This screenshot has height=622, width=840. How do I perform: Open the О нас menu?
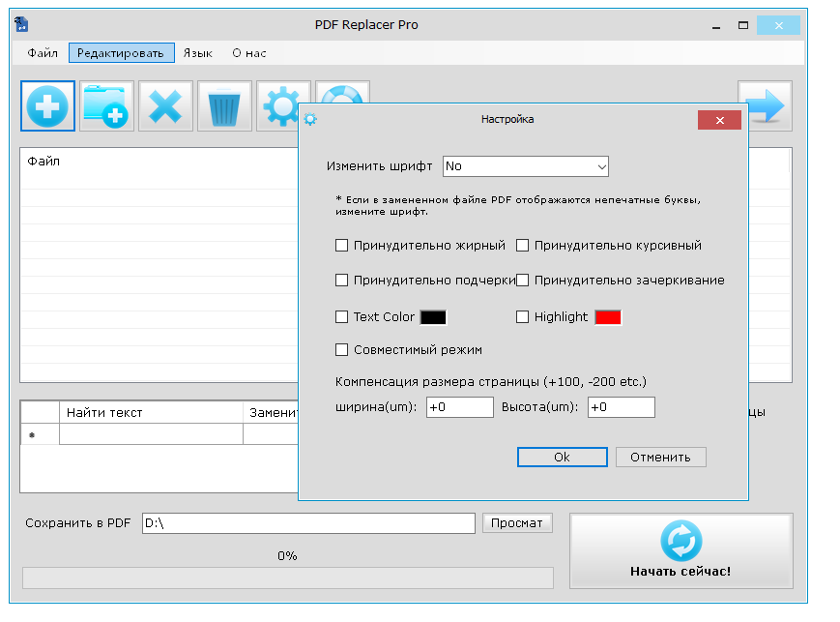[249, 53]
